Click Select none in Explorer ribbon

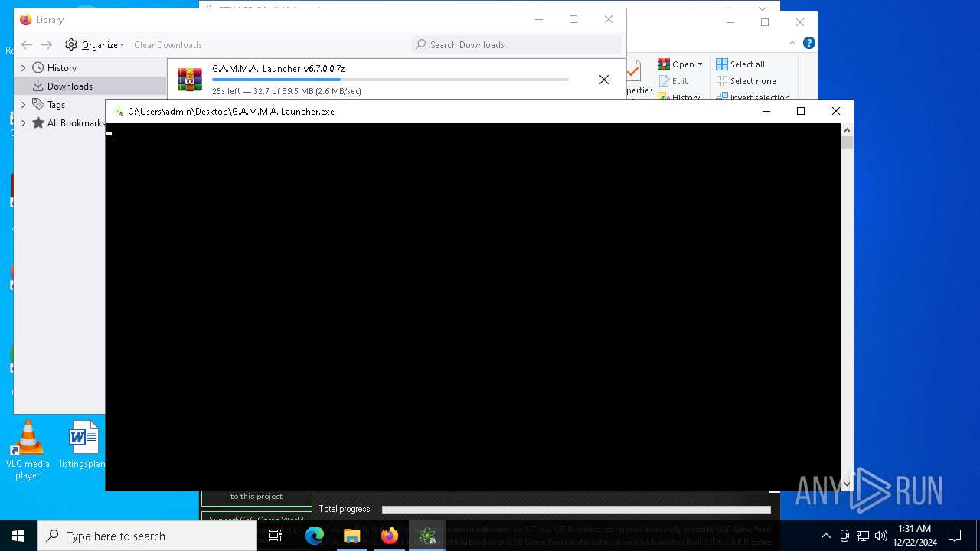point(746,81)
